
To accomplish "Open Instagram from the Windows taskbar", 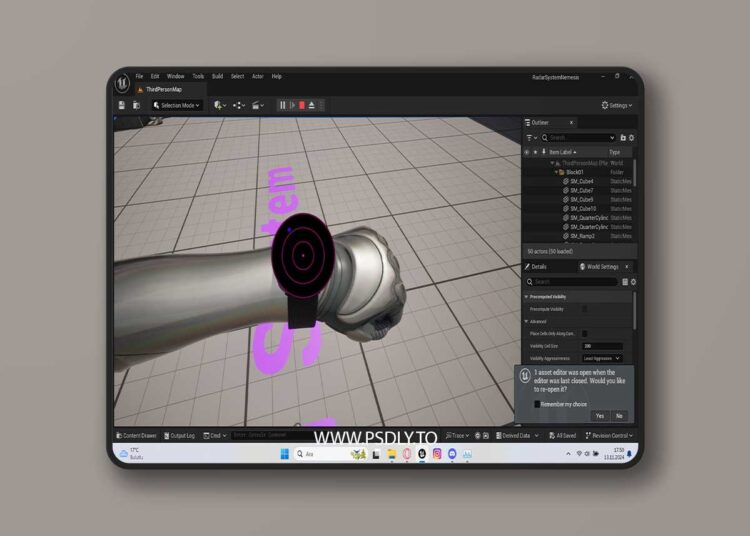I will [x=437, y=454].
